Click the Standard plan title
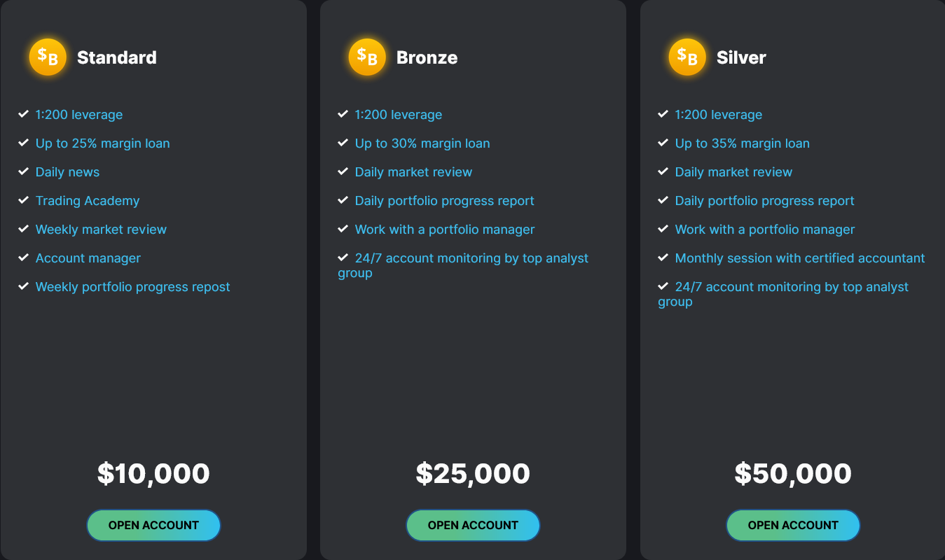The height and width of the screenshot is (560, 945). coord(117,57)
